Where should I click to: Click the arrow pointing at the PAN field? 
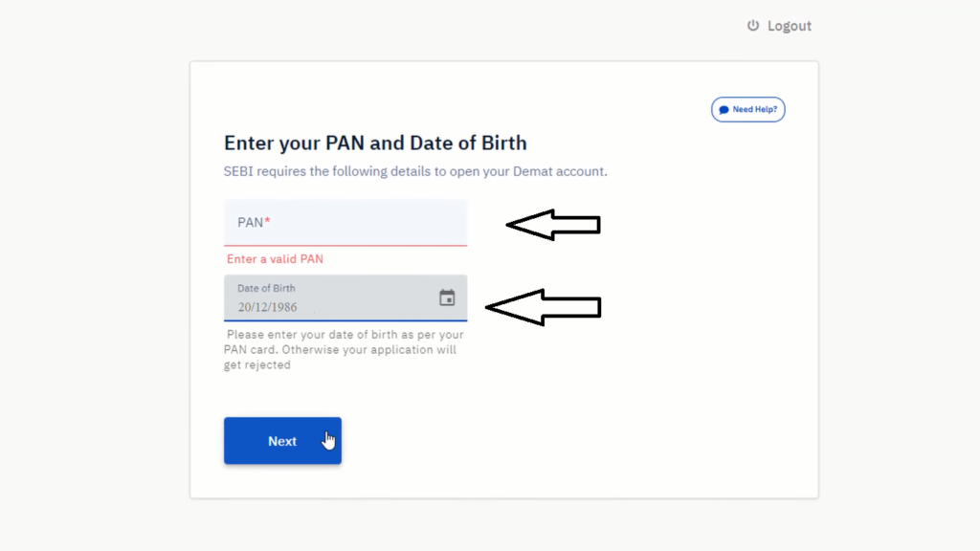coord(553,224)
